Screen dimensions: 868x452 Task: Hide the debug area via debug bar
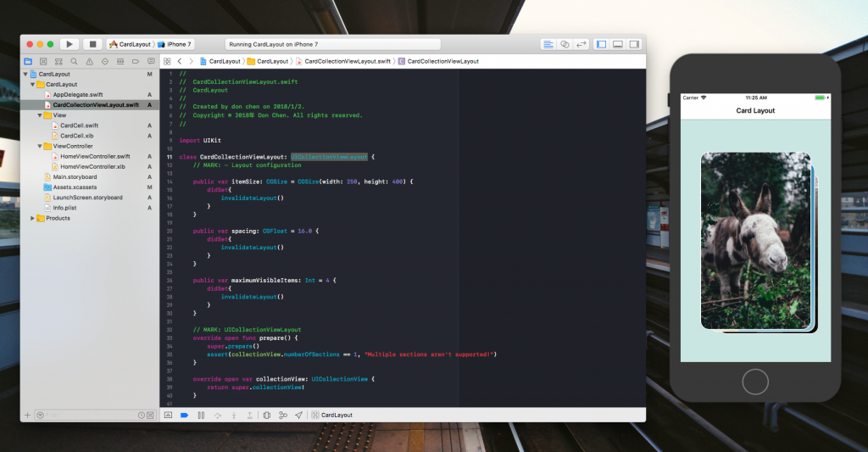click(169, 415)
